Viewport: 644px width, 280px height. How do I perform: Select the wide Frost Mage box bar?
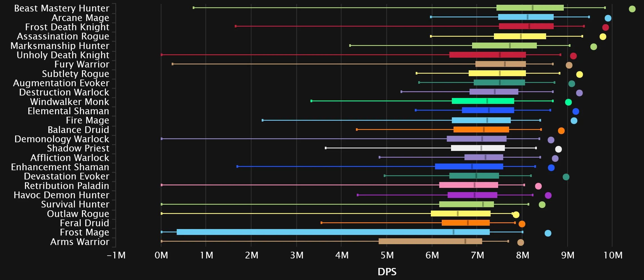(x=333, y=232)
